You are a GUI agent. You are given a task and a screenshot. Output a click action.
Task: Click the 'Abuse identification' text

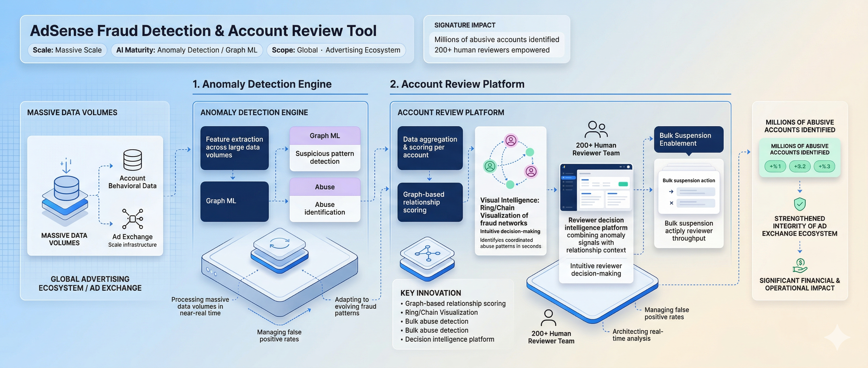tap(325, 208)
